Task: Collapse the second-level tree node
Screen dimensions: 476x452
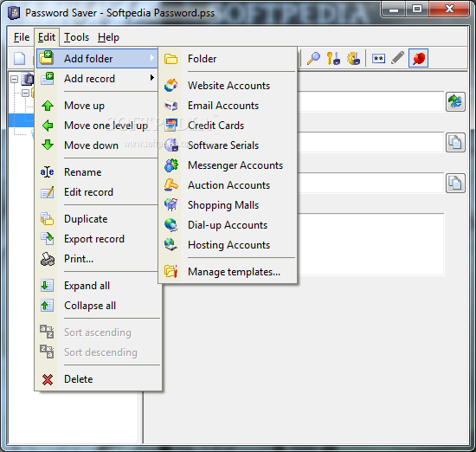Action: pos(25,93)
